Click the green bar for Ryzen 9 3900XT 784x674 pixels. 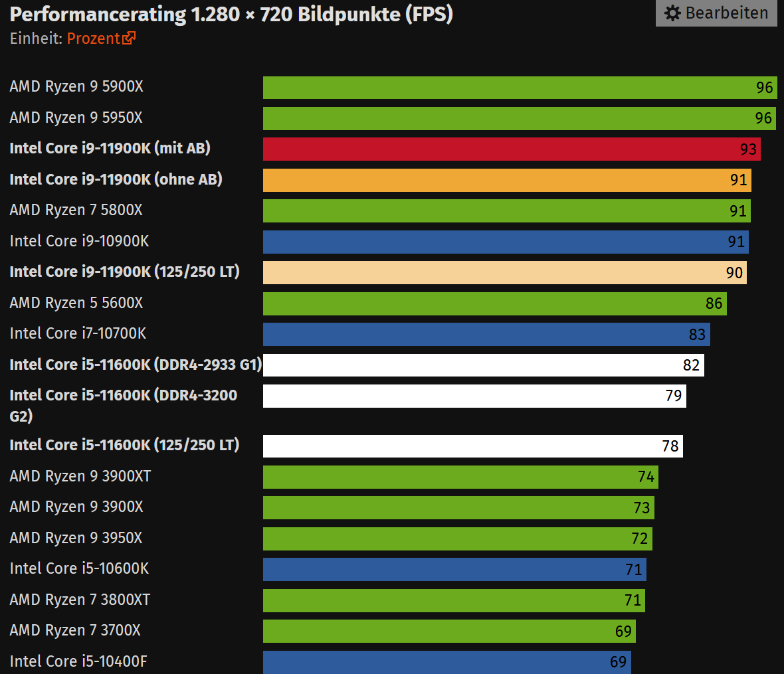tap(460, 477)
